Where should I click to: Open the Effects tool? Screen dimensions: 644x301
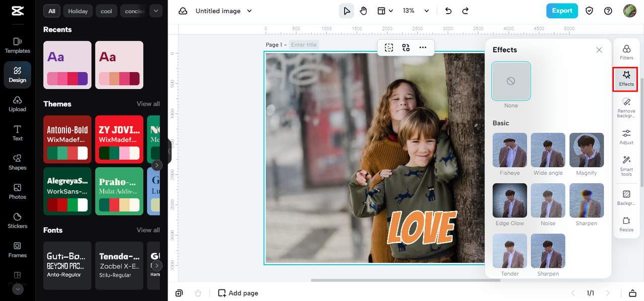click(x=626, y=79)
